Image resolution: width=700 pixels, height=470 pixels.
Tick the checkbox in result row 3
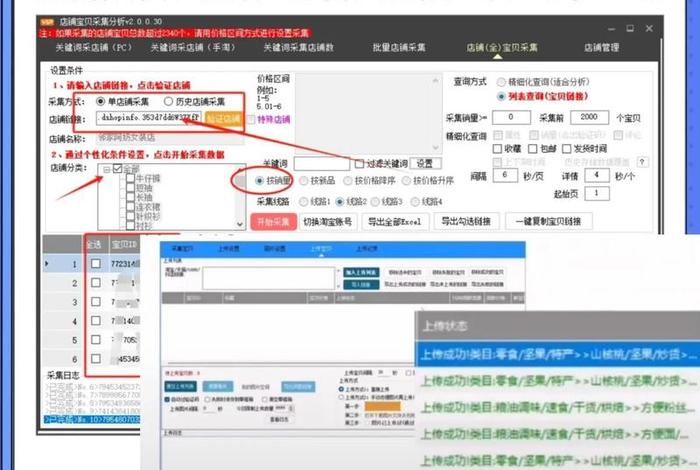pos(96,302)
